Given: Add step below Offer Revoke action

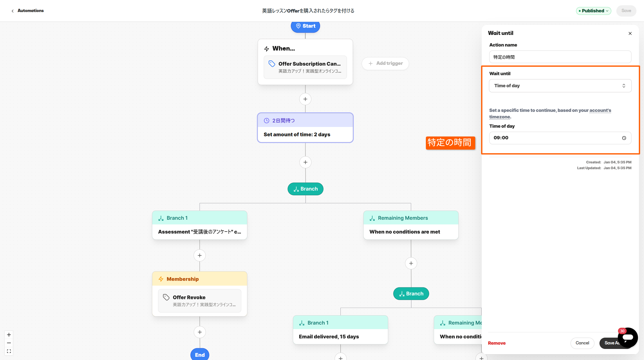Looking at the screenshot, I should (x=199, y=332).
